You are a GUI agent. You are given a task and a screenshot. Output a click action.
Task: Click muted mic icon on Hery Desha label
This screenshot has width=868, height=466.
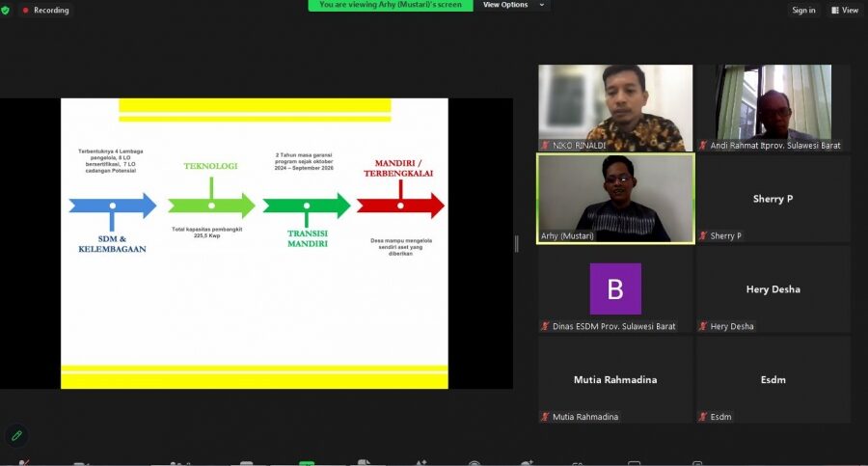(x=702, y=326)
